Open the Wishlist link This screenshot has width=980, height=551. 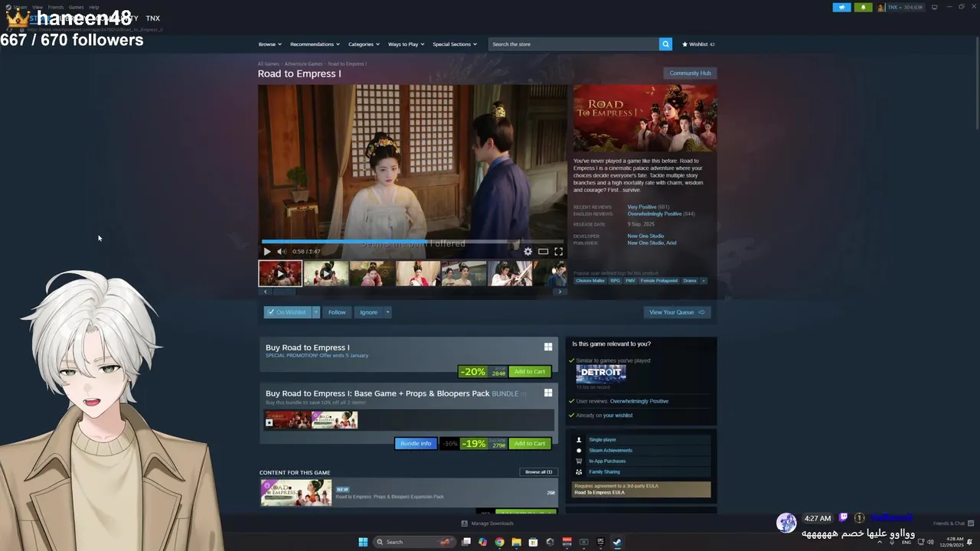point(698,44)
